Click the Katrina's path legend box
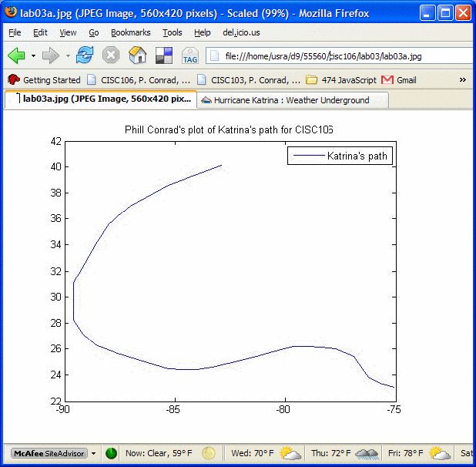Viewport: 476px width, 467px height. pyautogui.click(x=340, y=156)
